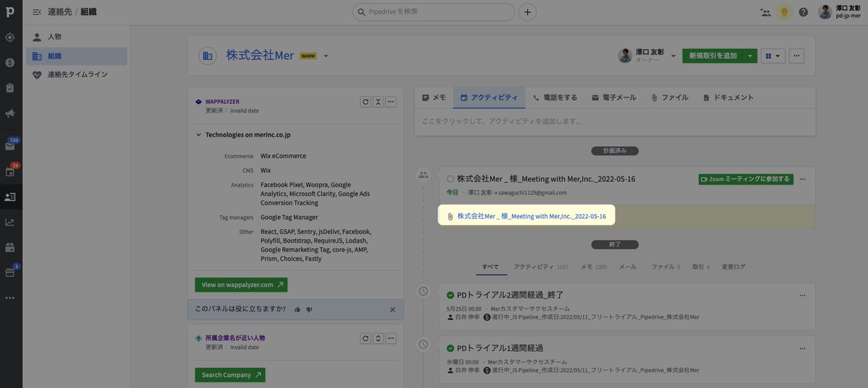Open the lightbulb Sales Assistant icon
The width and height of the screenshot is (868, 388).
click(x=784, y=12)
